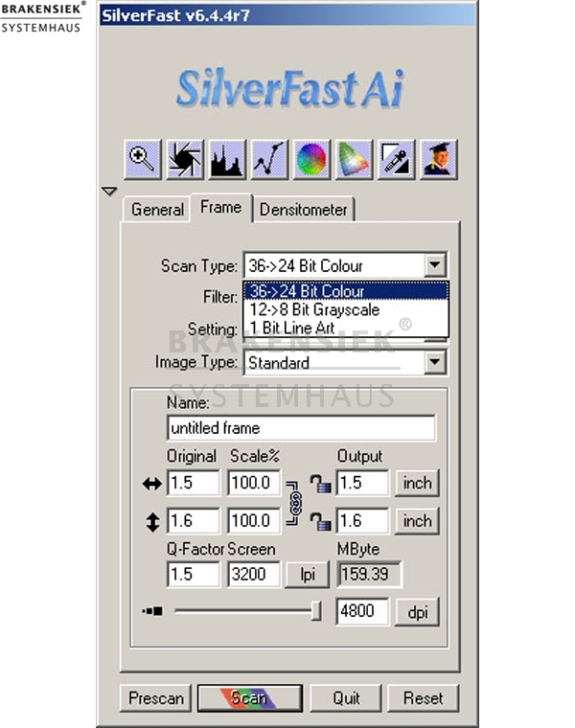Viewport: 575px width, 728px height.
Task: Collapse the panel with the triangle expander
Action: point(109,191)
